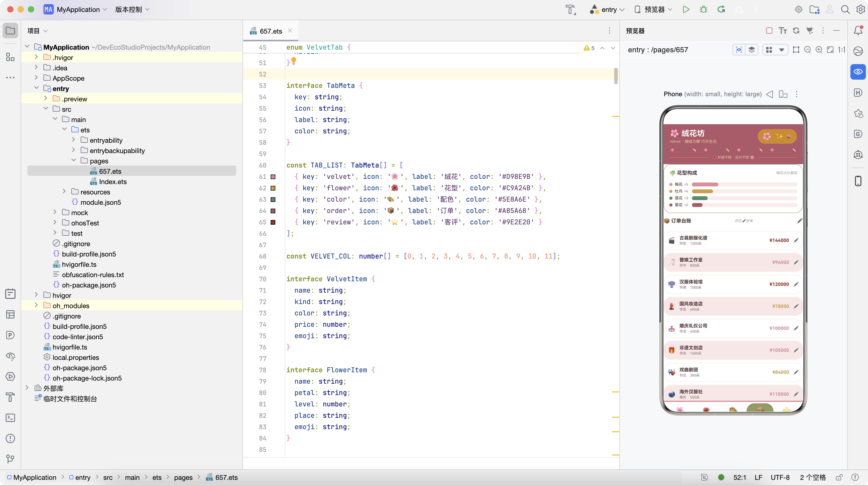Close the 657.ets editor tab
868x485 pixels.
(290, 31)
